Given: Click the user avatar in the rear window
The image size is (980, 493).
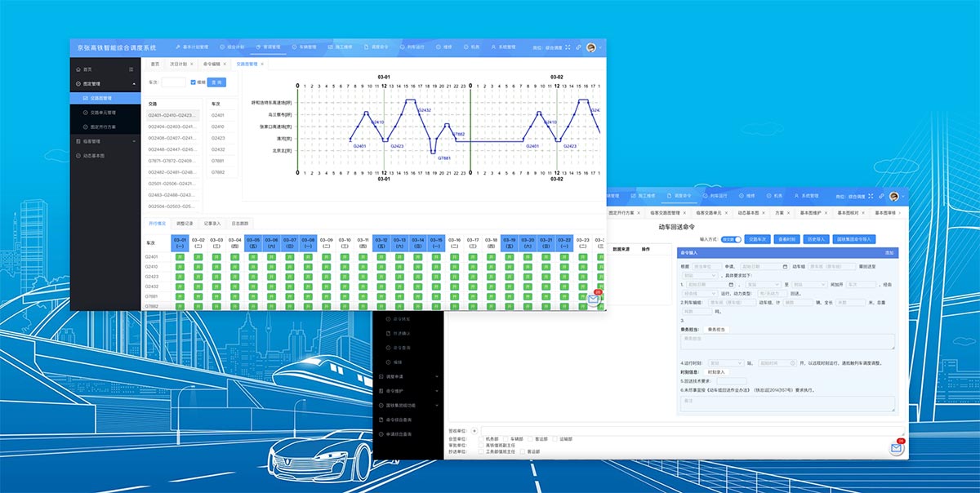Looking at the screenshot, I should point(893,197).
